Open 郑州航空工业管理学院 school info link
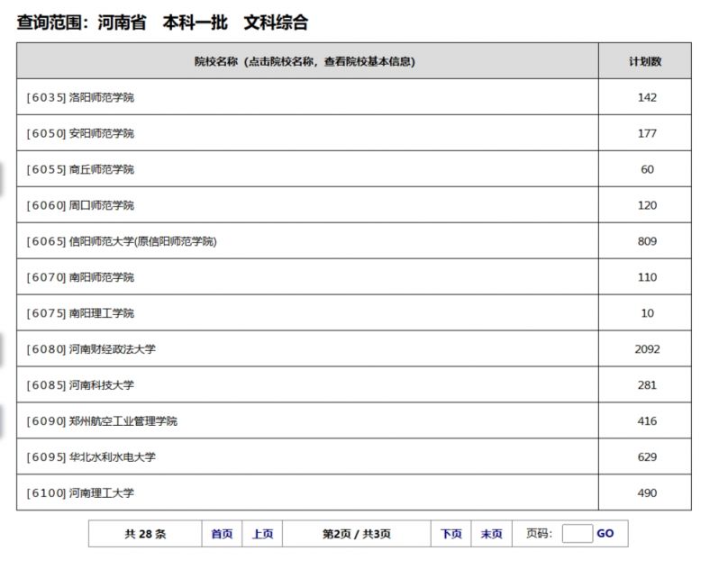 123,421
